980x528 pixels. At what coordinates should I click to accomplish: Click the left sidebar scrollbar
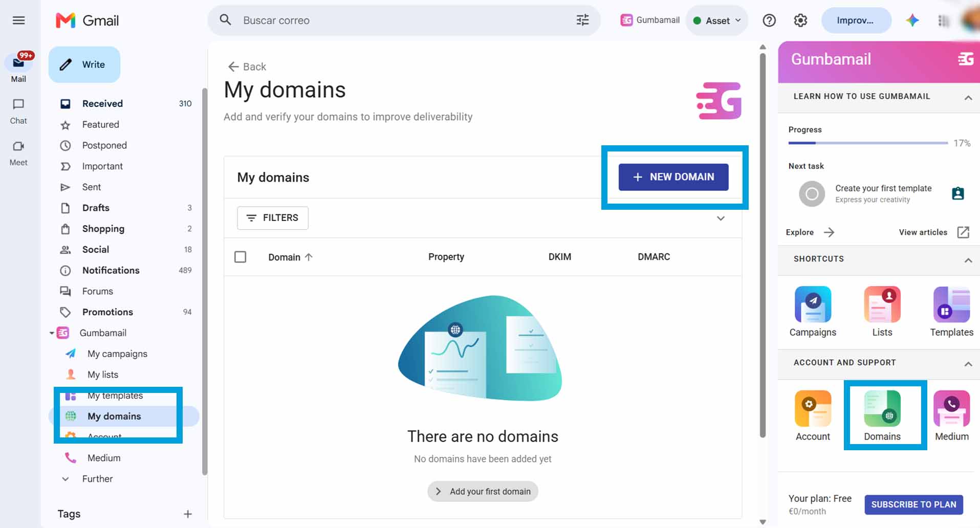click(205, 281)
